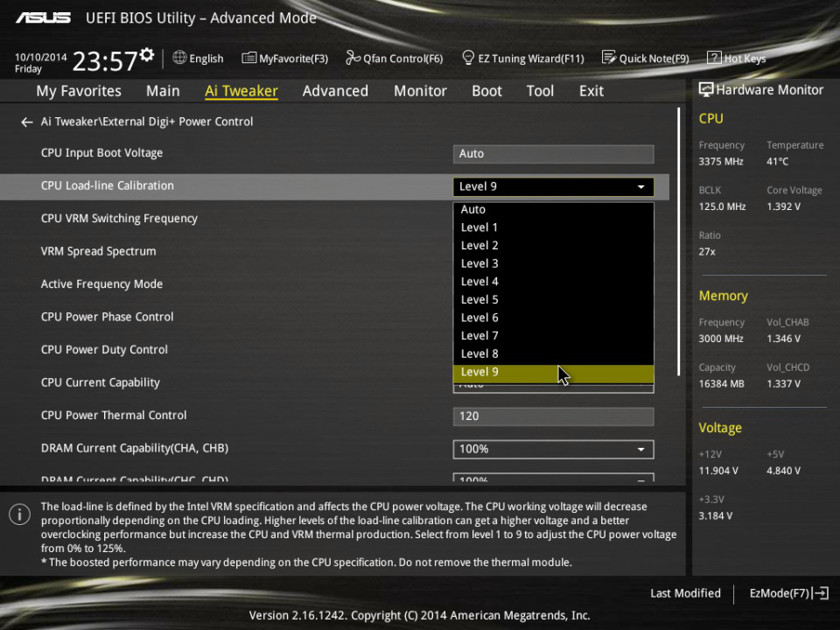The width and height of the screenshot is (840, 630).
Task: Click the CPU Power Thermal Control field
Action: click(553, 416)
